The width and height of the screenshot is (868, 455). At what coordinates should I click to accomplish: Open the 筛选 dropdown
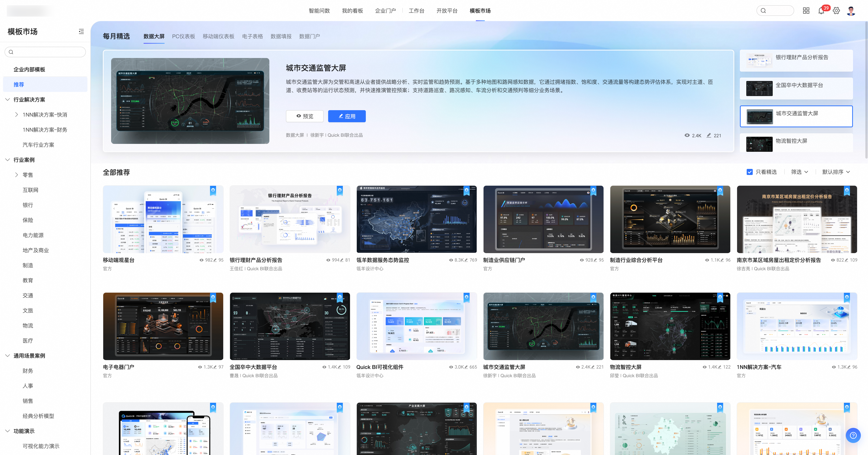(800, 172)
